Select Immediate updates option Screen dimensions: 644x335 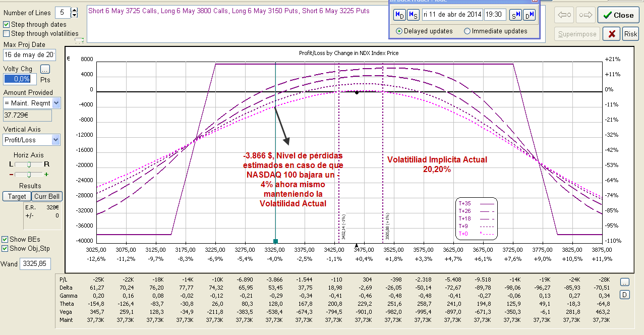pyautogui.click(x=467, y=31)
